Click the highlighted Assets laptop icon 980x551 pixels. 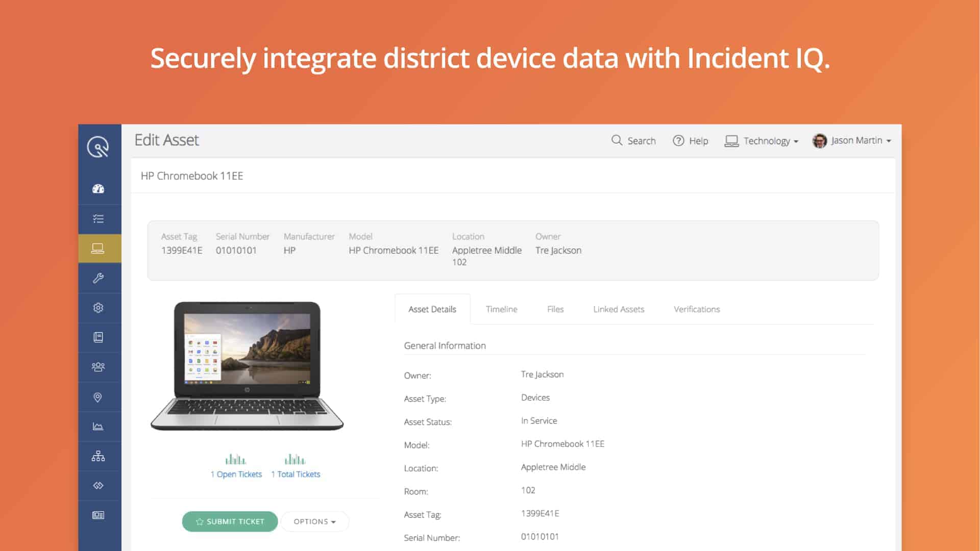[98, 248]
